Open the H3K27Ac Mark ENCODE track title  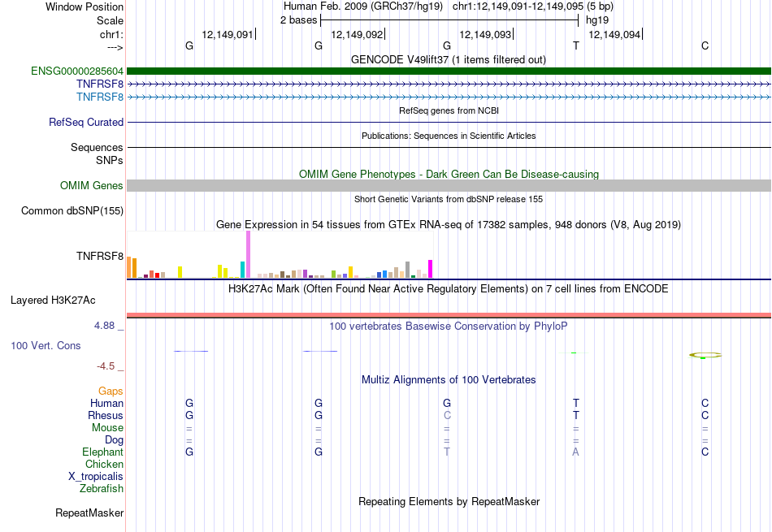448,288
